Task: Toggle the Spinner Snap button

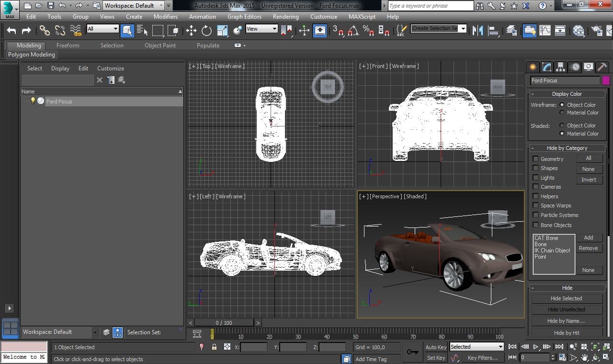Action: (x=384, y=31)
